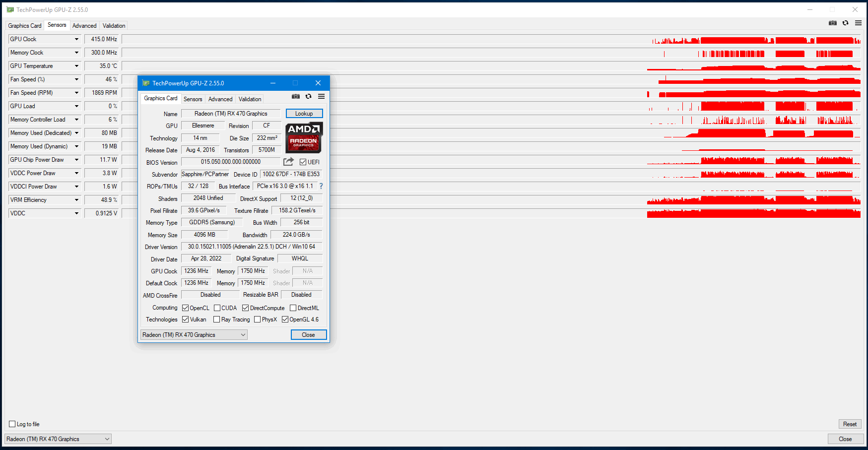This screenshot has height=450, width=868.
Task: Open Fan Speed (RPM) sensor dropdown
Action: click(x=76, y=93)
